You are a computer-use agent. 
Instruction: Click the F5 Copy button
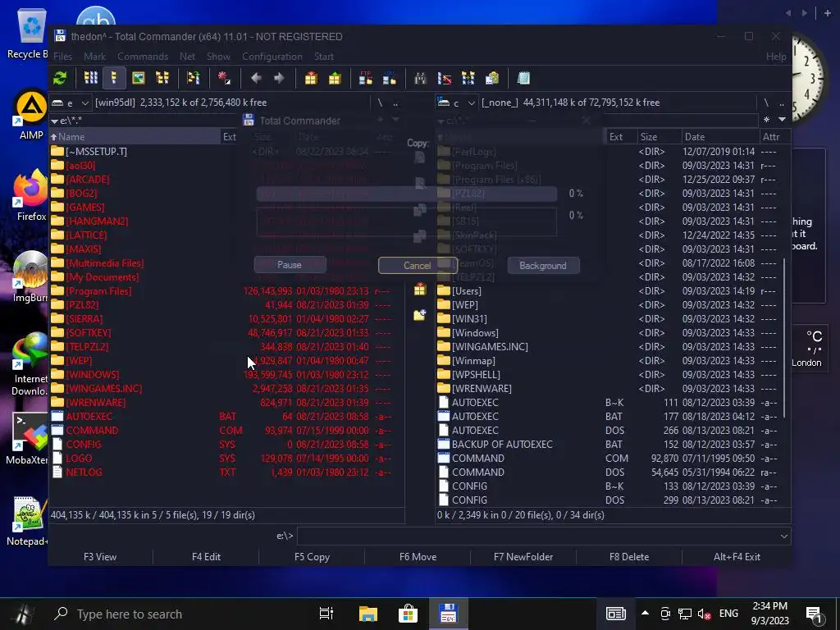(x=312, y=557)
